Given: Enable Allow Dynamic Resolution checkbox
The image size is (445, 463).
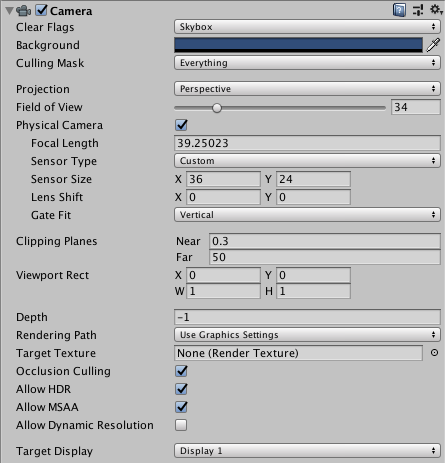Looking at the screenshot, I should click(181, 425).
